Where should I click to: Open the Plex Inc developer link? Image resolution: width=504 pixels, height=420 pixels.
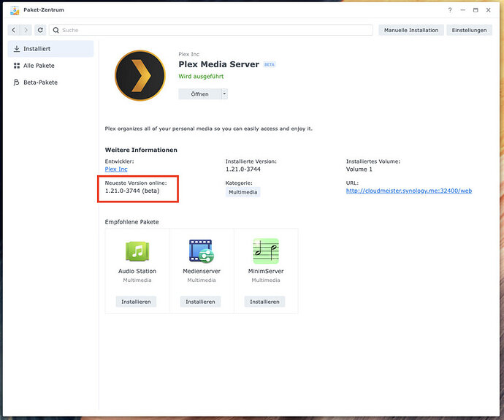pyautogui.click(x=116, y=169)
